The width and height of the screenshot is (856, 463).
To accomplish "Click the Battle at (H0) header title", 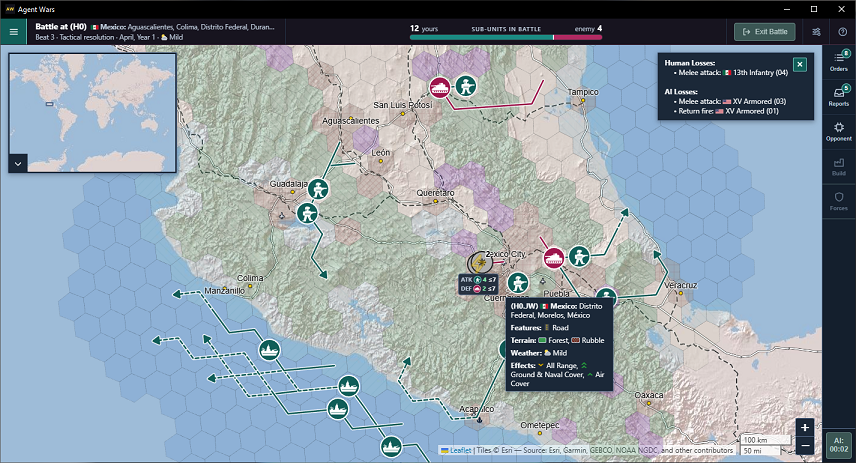I will click(61, 27).
